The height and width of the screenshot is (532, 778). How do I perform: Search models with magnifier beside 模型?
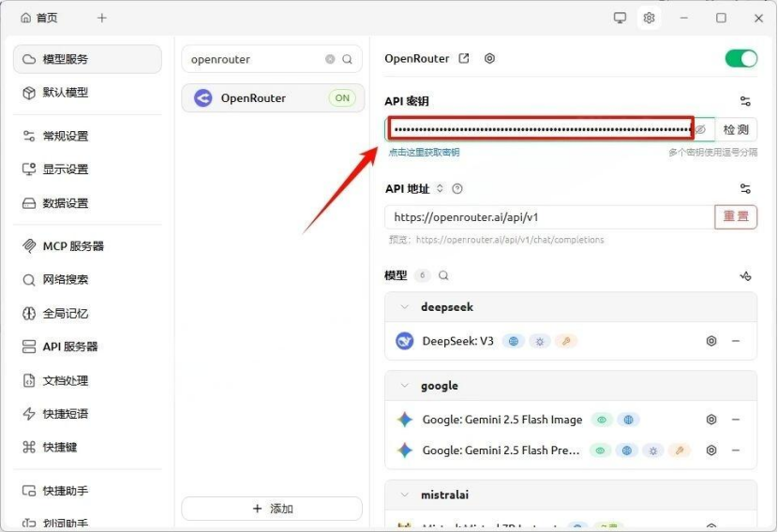443,275
